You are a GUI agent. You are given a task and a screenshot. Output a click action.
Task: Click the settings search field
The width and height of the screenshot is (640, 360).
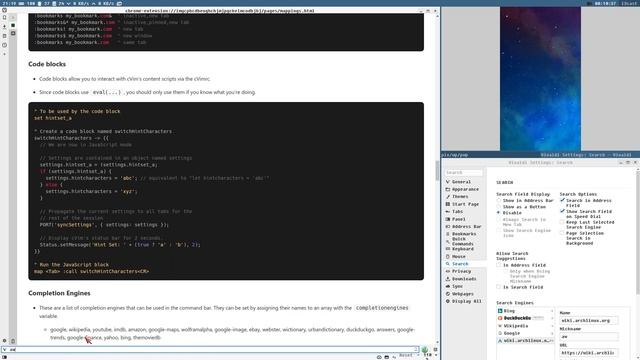tap(464, 173)
